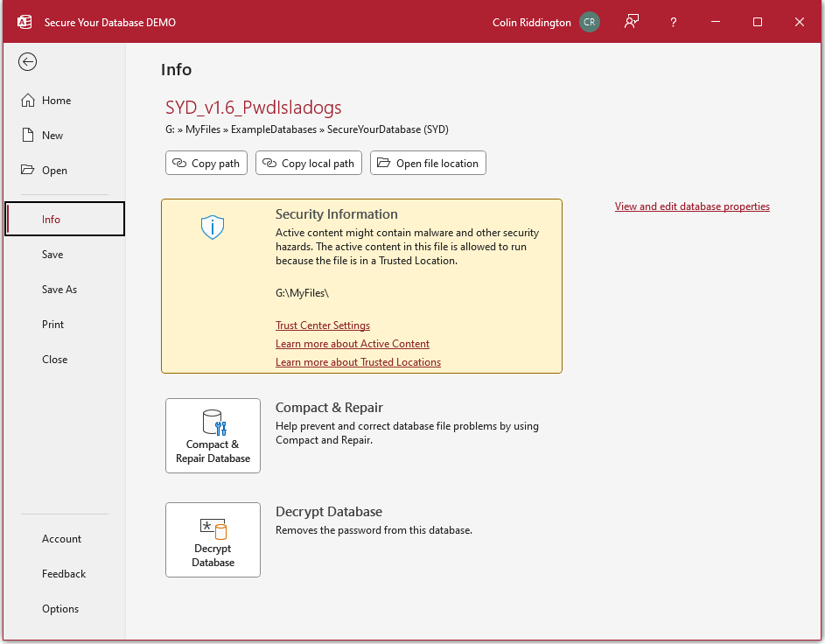Open the feedback person icon in title bar
Image resolution: width=825 pixels, height=644 pixels.
632,22
